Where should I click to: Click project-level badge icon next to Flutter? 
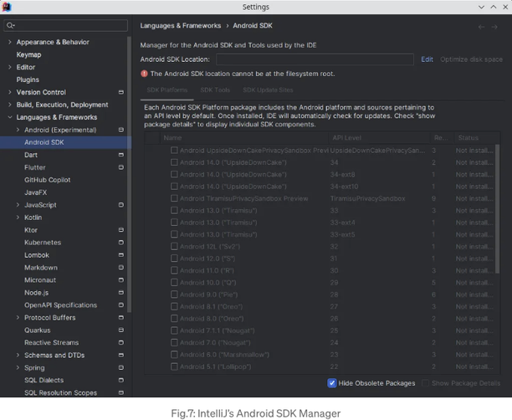tap(120, 167)
